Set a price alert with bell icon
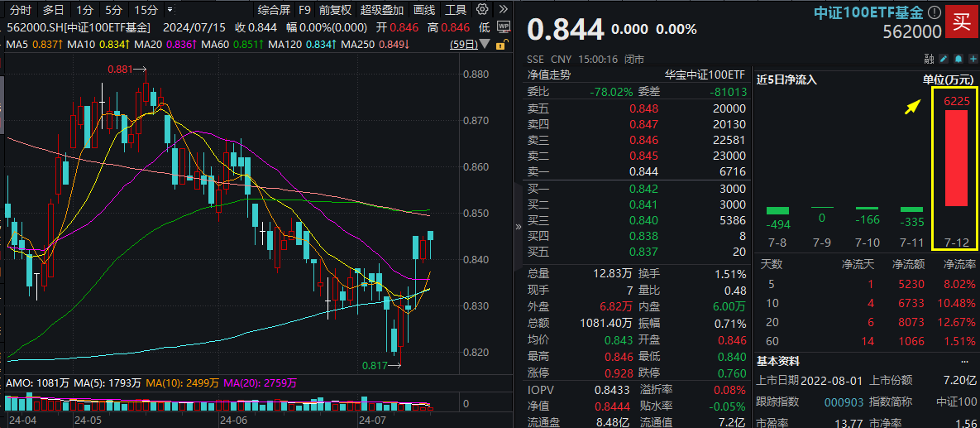 [x=958, y=59]
